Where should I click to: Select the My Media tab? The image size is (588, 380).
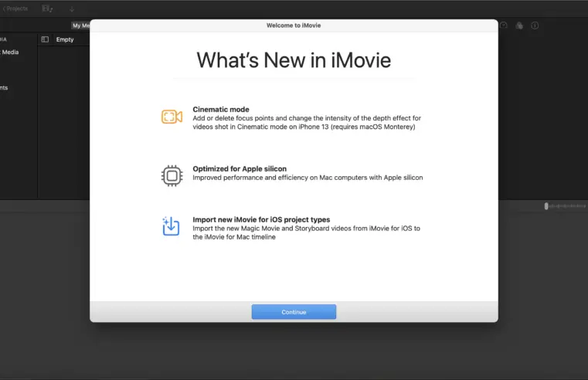tap(81, 25)
